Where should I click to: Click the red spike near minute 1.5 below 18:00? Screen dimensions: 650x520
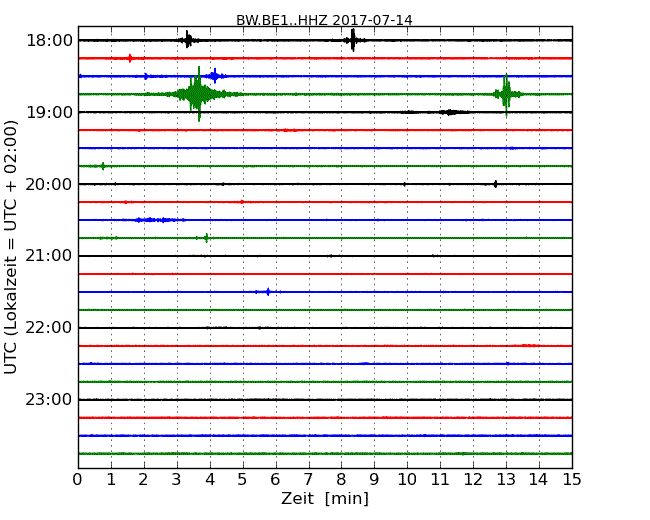(x=130, y=58)
